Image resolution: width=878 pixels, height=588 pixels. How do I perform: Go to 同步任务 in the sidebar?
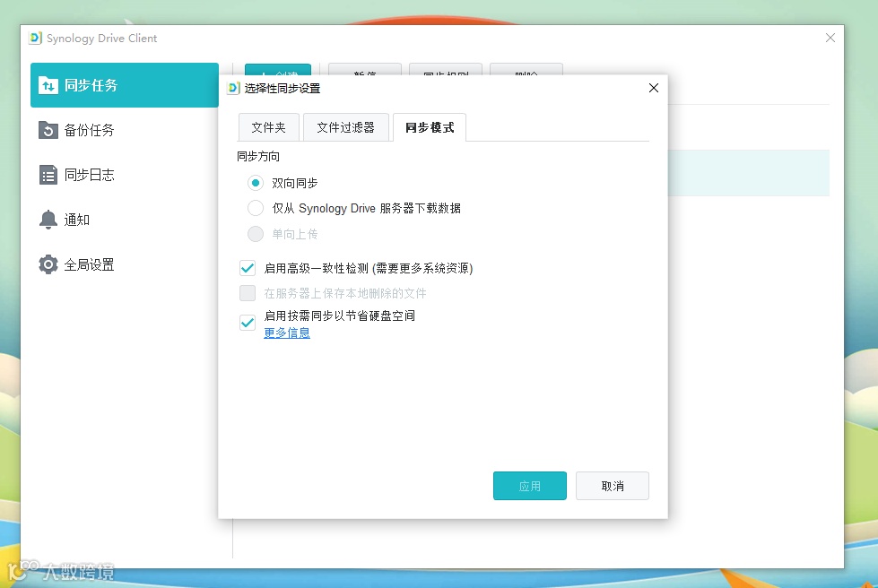click(125, 85)
